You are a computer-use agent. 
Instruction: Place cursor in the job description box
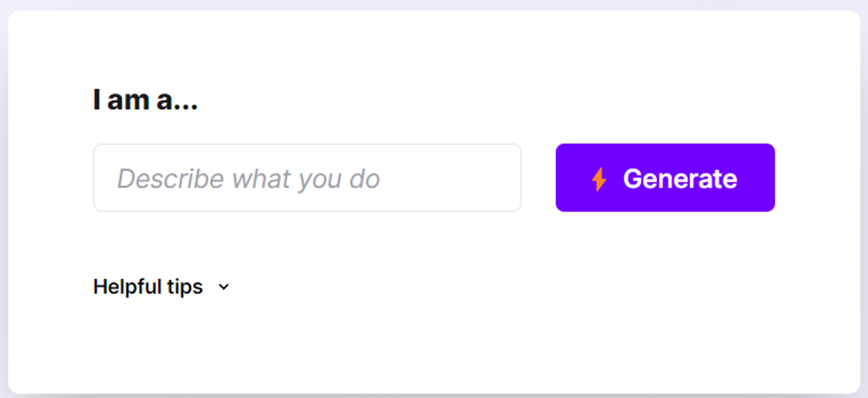click(x=307, y=178)
